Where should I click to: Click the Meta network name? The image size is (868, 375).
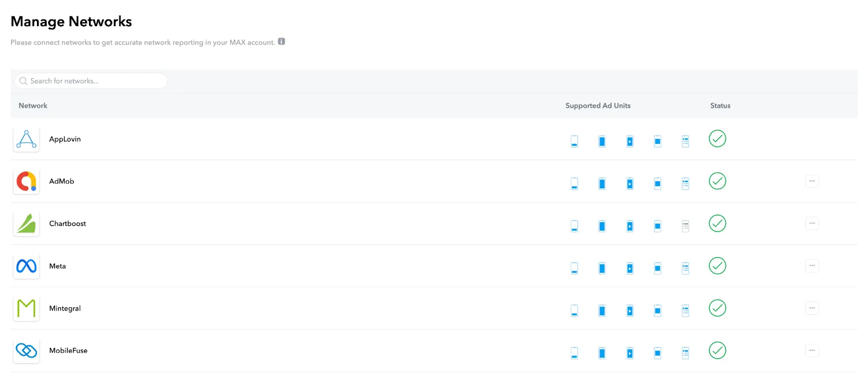pyautogui.click(x=58, y=266)
